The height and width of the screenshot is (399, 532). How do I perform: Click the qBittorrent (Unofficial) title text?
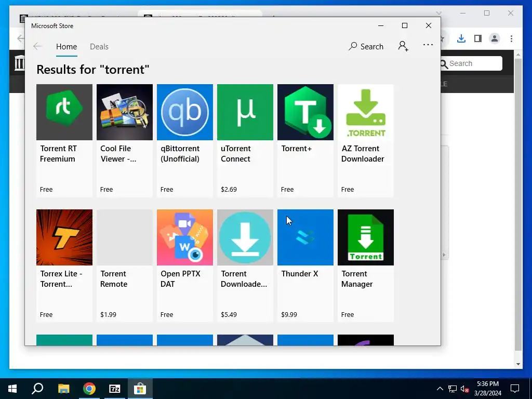tap(180, 154)
